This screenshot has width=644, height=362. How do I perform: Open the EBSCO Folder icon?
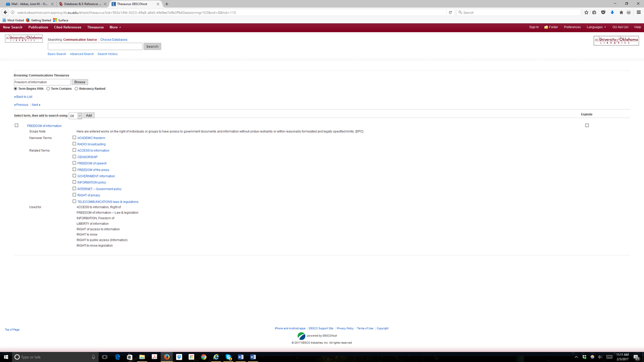[x=551, y=27]
